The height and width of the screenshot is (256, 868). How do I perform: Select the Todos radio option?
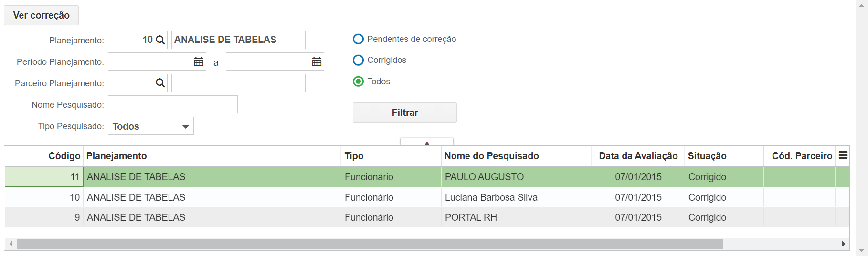tap(358, 82)
